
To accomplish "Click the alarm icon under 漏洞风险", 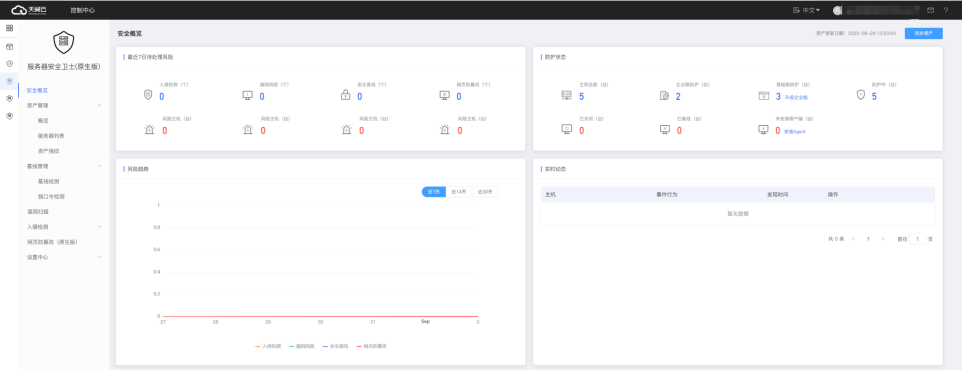I will [x=247, y=130].
